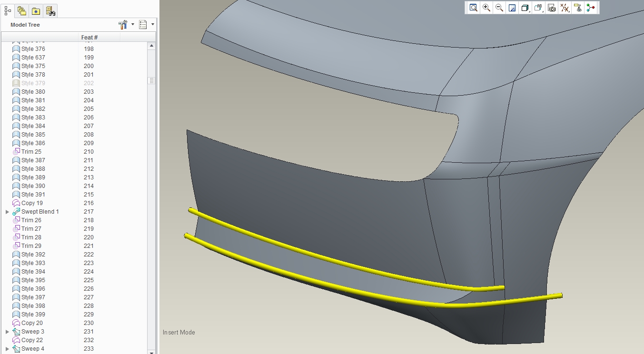Click the Model Tree settings hammer icon

pos(123,25)
